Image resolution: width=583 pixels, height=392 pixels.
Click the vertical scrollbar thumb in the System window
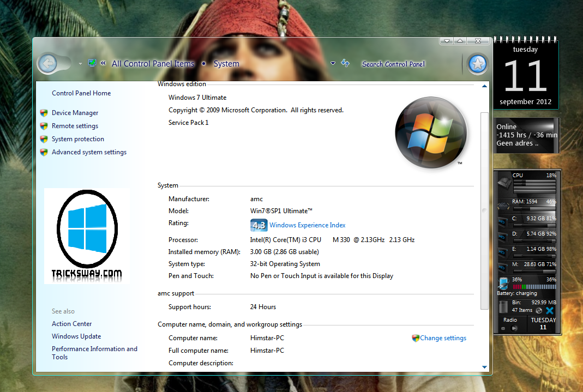coord(484,210)
